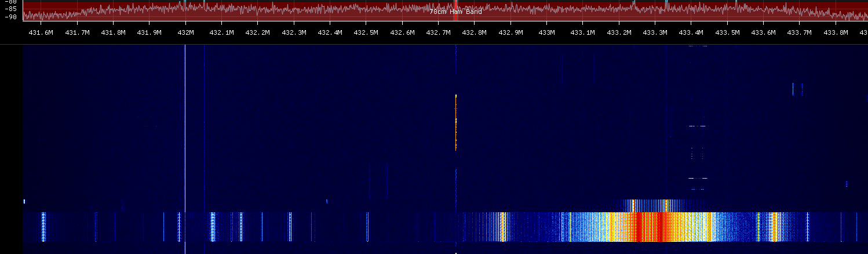Select the 431.8M frequency tick label

pos(113,32)
